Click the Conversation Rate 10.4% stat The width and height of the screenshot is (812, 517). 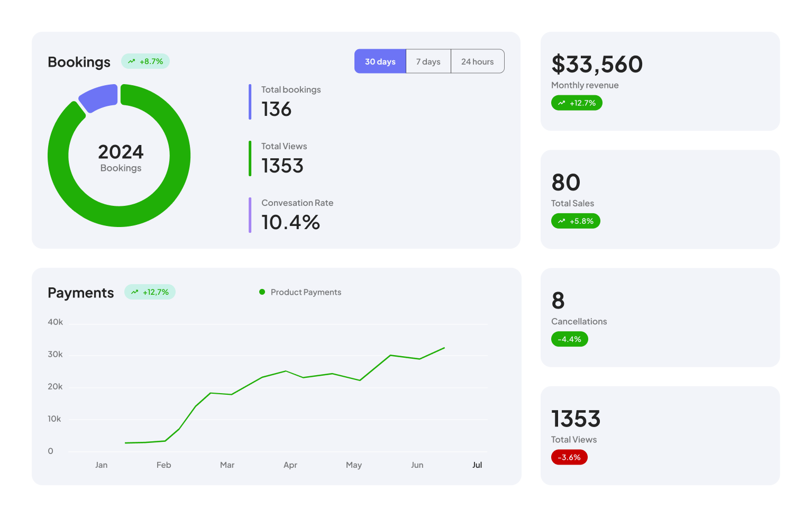[296, 215]
